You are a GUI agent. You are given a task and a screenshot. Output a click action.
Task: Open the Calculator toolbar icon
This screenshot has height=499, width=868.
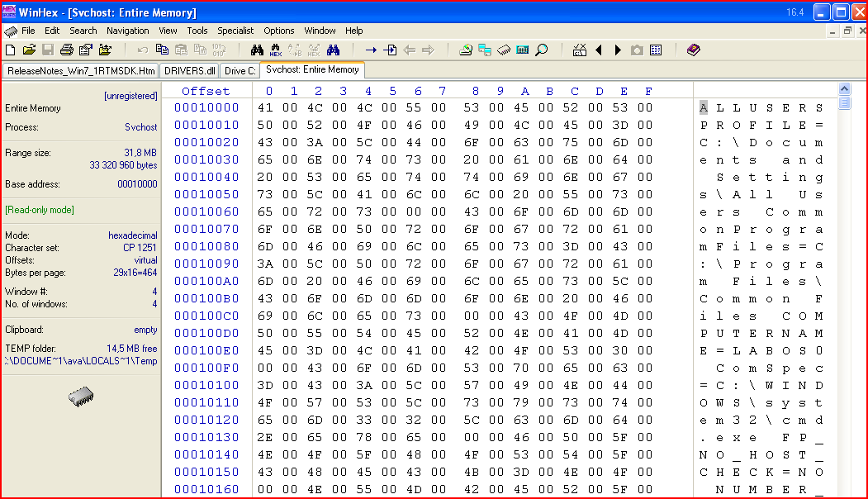522,50
